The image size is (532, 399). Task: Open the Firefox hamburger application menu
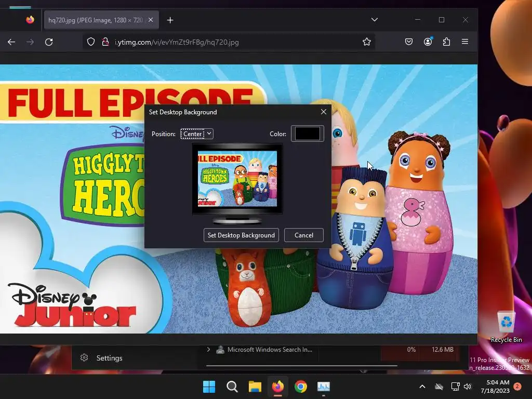465,42
